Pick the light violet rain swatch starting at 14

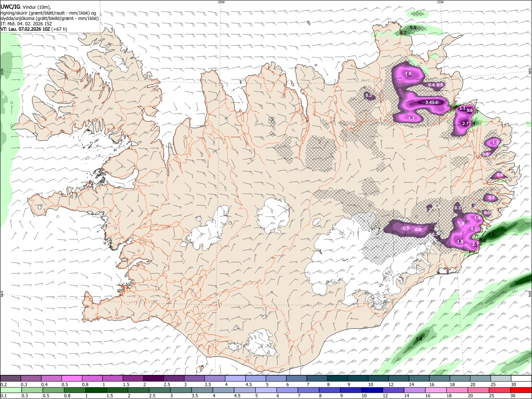[x=414, y=390]
